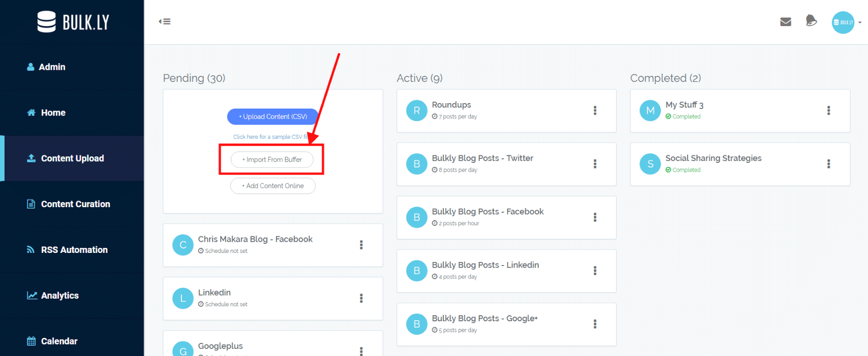Click the B avatar of Blog Posts - Google+
The image size is (868, 356).
417,324
